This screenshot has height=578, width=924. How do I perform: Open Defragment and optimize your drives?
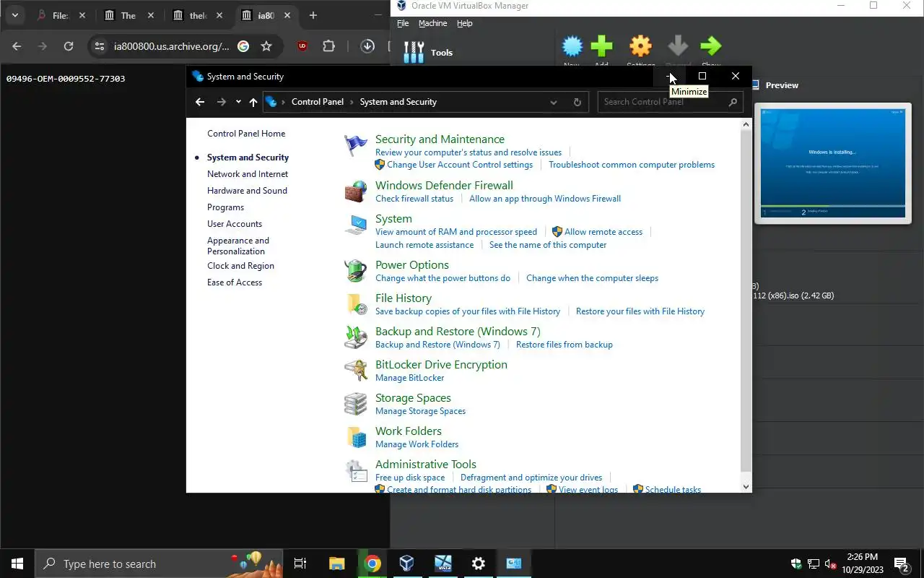click(531, 478)
